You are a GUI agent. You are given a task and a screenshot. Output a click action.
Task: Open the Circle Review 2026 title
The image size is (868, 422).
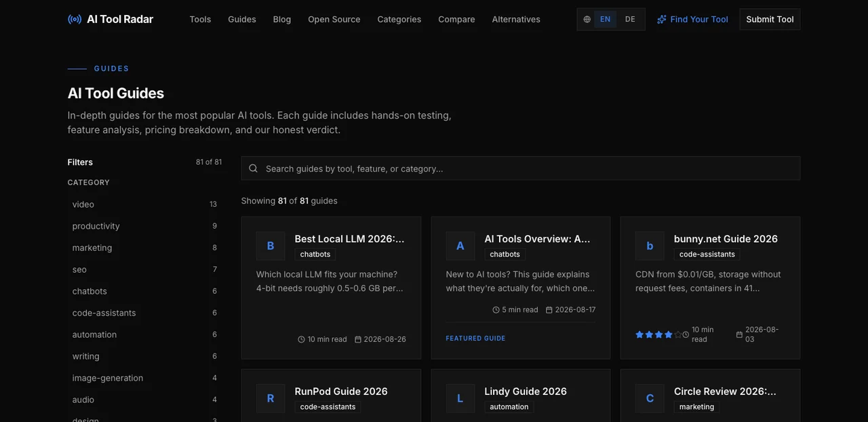click(x=726, y=391)
